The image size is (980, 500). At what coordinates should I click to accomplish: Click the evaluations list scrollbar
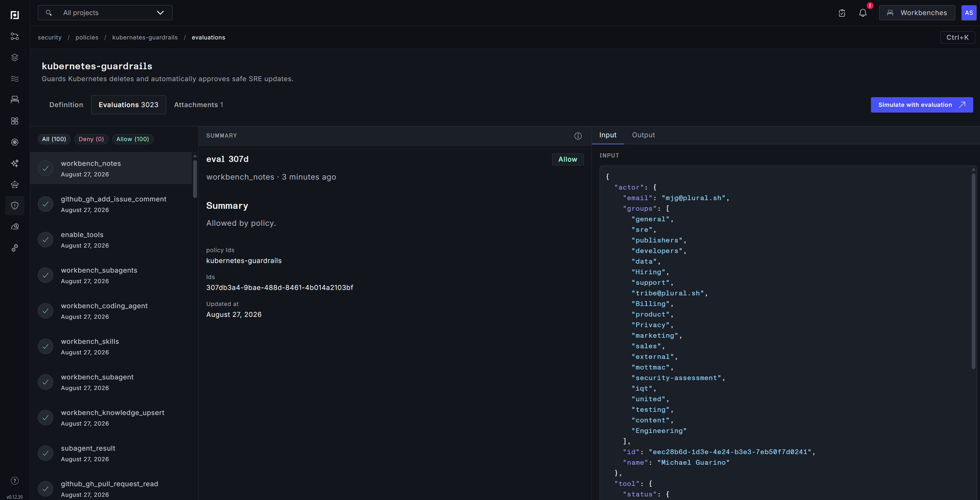pos(195,179)
